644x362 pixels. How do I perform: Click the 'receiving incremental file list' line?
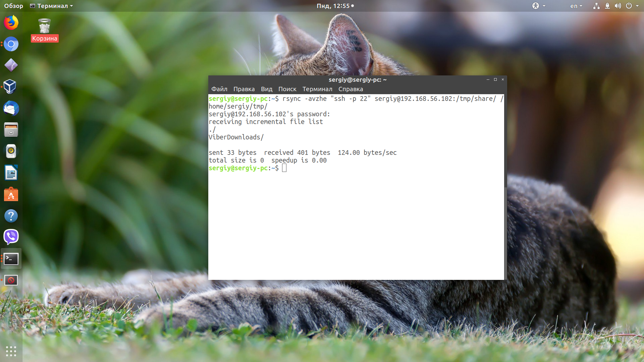pyautogui.click(x=266, y=122)
